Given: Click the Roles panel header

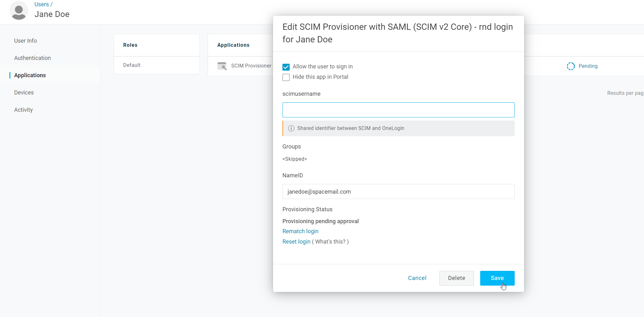Looking at the screenshot, I should pyautogui.click(x=130, y=45).
